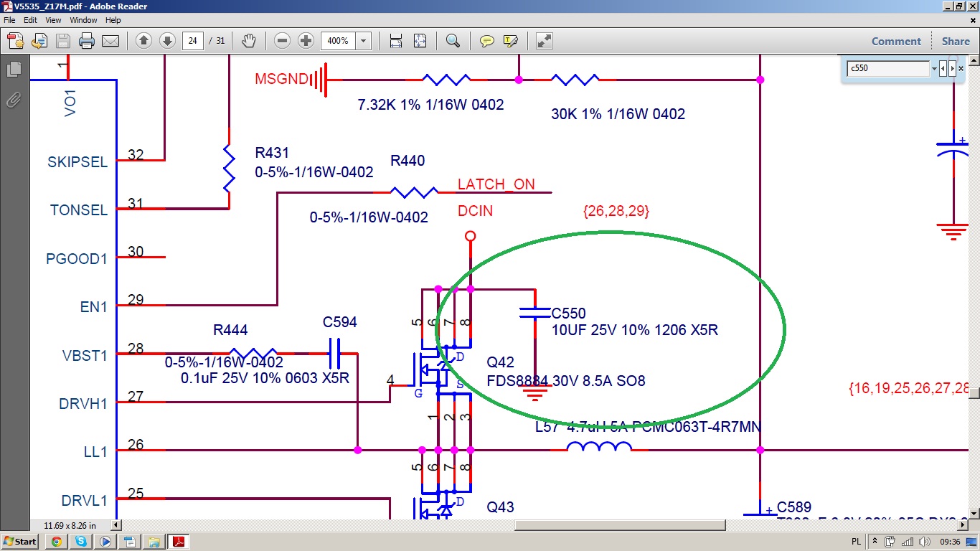Click the L57 inductor description text
This screenshot has height=551, width=980.
point(648,428)
